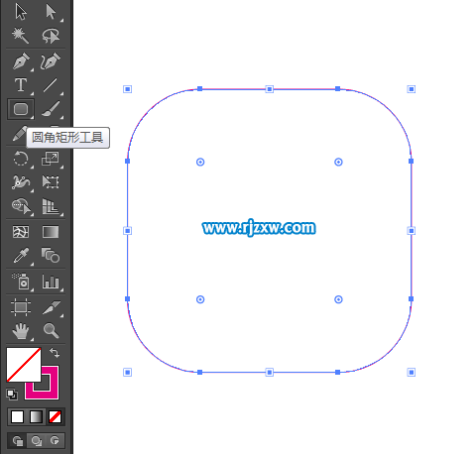Pick the Gradient tool
The image size is (476, 454).
tap(51, 232)
